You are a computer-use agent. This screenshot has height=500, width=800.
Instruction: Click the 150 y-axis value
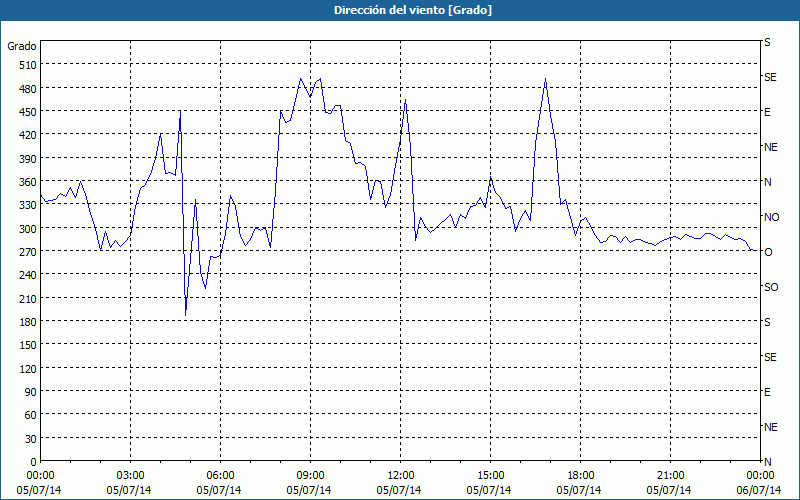coord(28,345)
